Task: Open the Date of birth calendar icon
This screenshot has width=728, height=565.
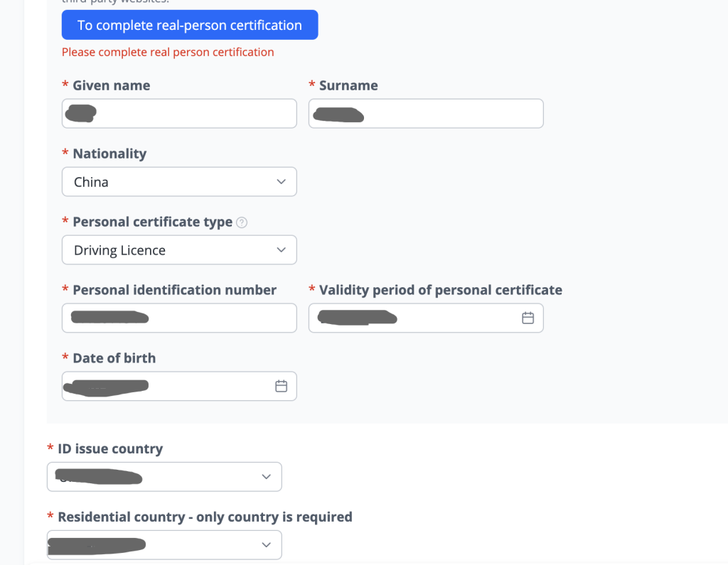Action: point(281,387)
